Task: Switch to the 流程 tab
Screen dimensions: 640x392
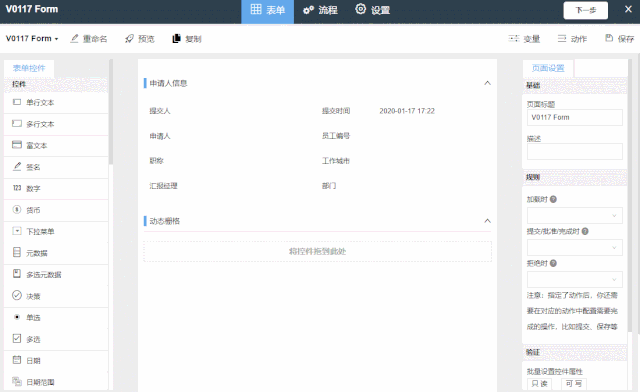Action: (320, 10)
